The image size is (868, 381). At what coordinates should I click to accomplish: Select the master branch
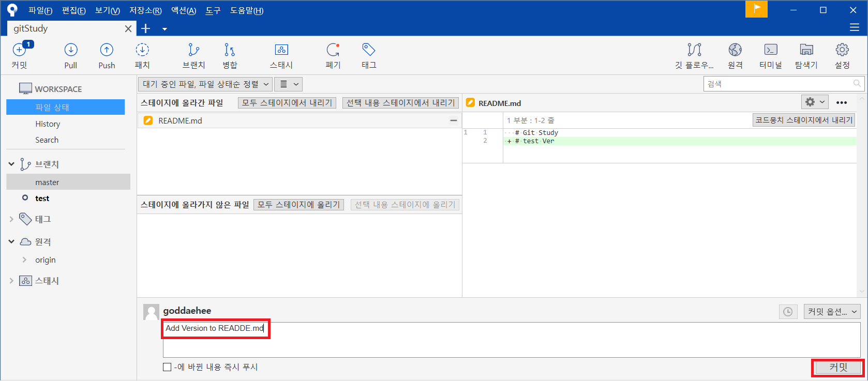[x=68, y=182]
